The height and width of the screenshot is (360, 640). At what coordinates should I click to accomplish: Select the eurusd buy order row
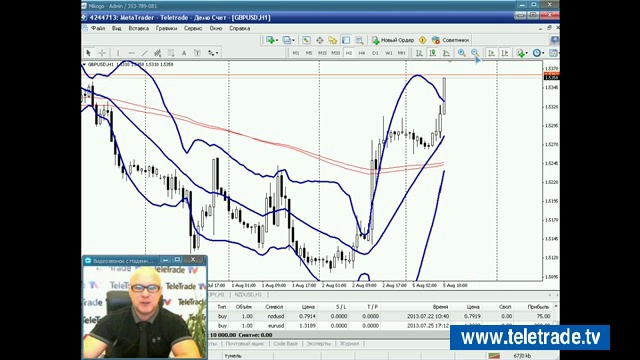coord(380,326)
